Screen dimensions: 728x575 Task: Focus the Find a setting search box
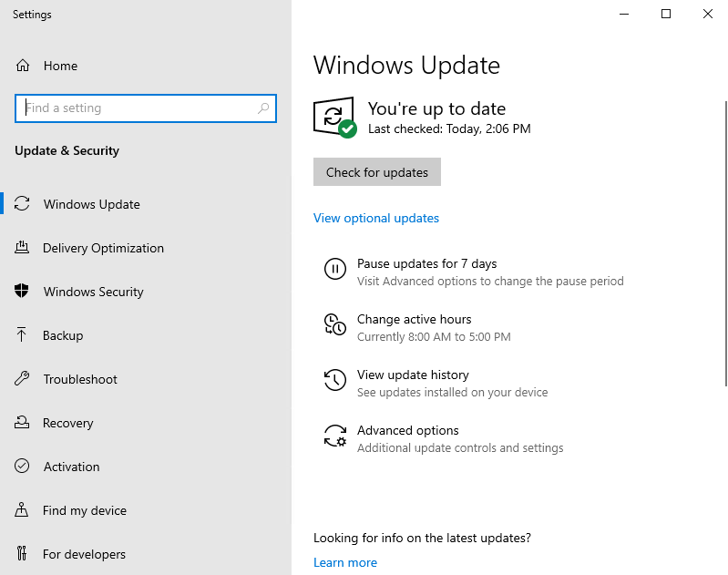[146, 108]
